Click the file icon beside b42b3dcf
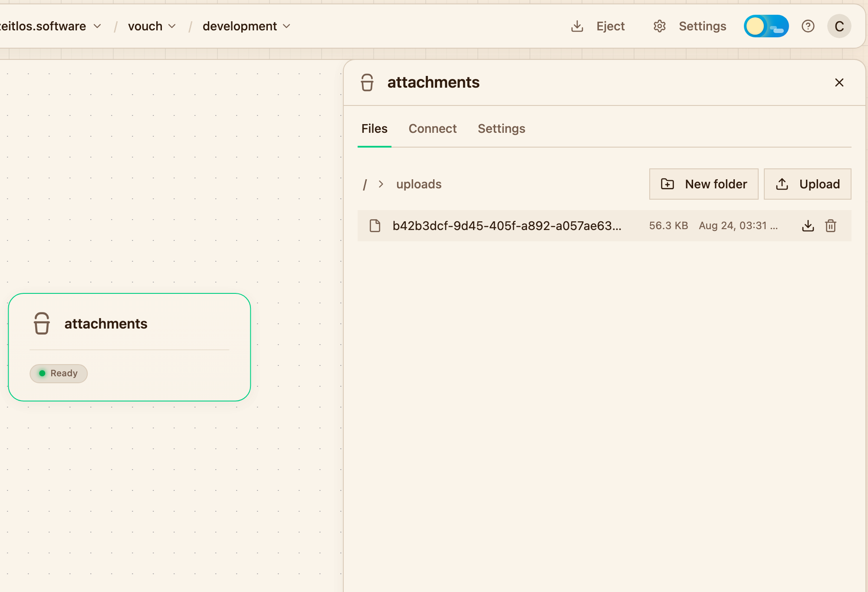 [x=375, y=226]
